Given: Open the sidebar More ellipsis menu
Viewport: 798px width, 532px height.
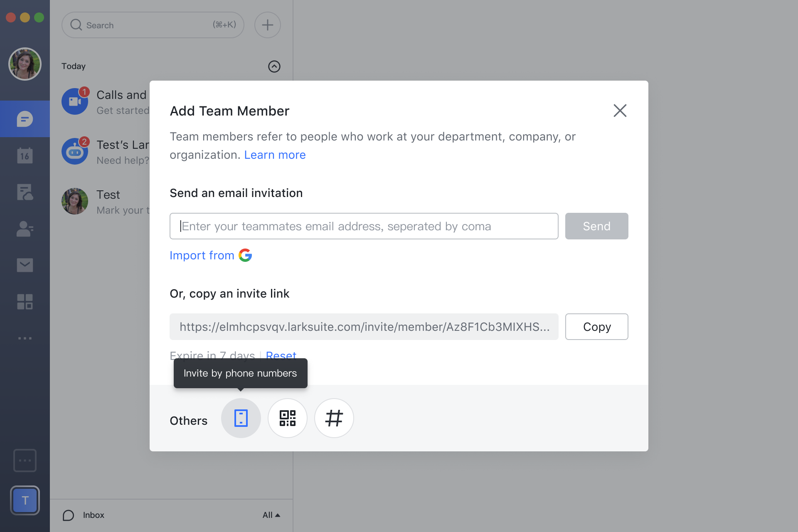Looking at the screenshot, I should (x=25, y=338).
